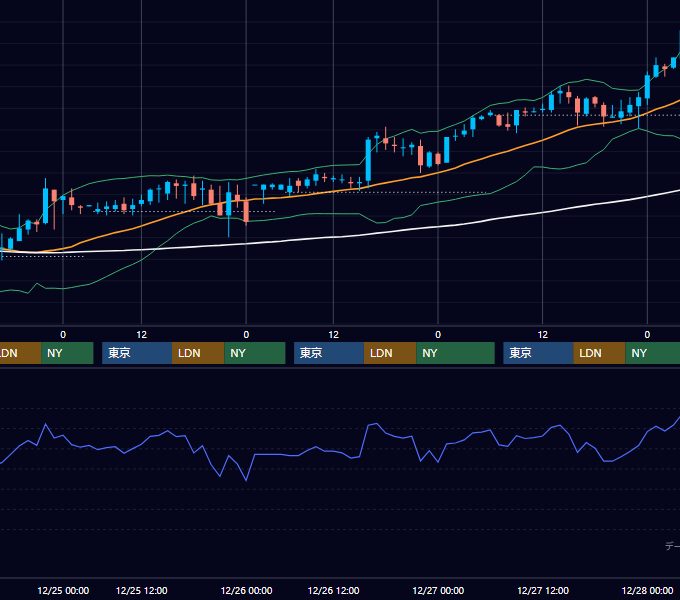Pick the NY session spanning 12/26 00:00
Screen dimensions: 680x600
[255, 353]
